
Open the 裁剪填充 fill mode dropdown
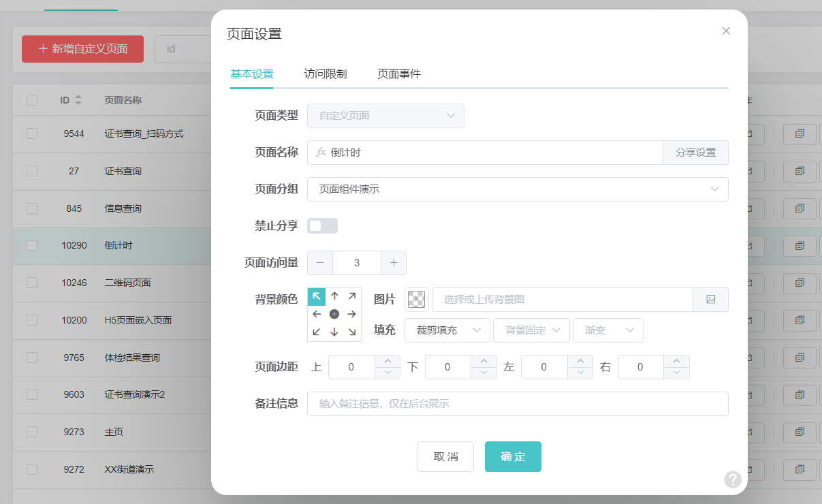(x=447, y=330)
